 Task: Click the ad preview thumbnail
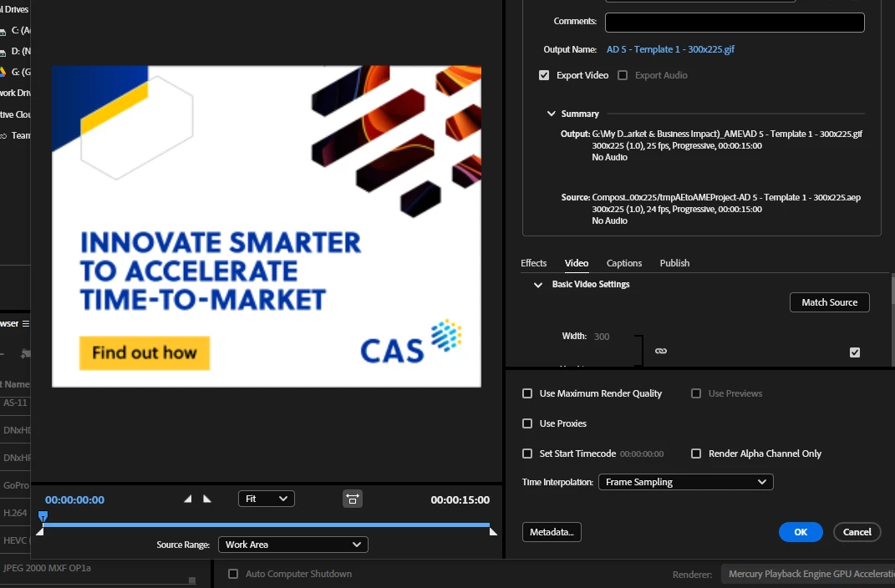tap(267, 226)
